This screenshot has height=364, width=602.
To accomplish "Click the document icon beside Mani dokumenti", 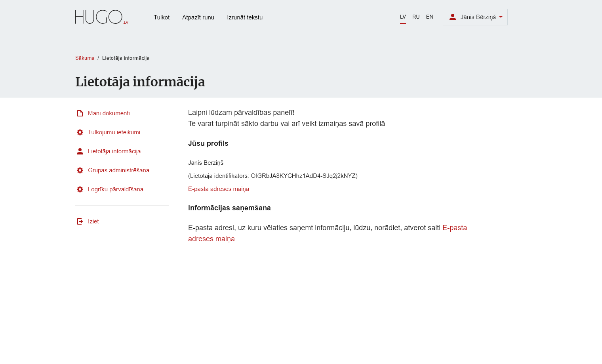I will click(x=80, y=113).
